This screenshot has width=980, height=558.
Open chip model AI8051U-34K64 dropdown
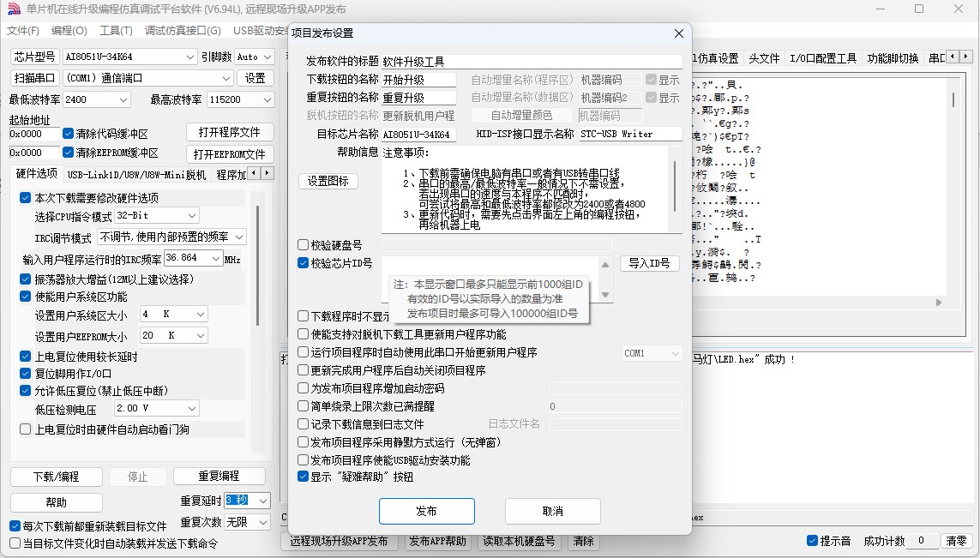[130, 57]
